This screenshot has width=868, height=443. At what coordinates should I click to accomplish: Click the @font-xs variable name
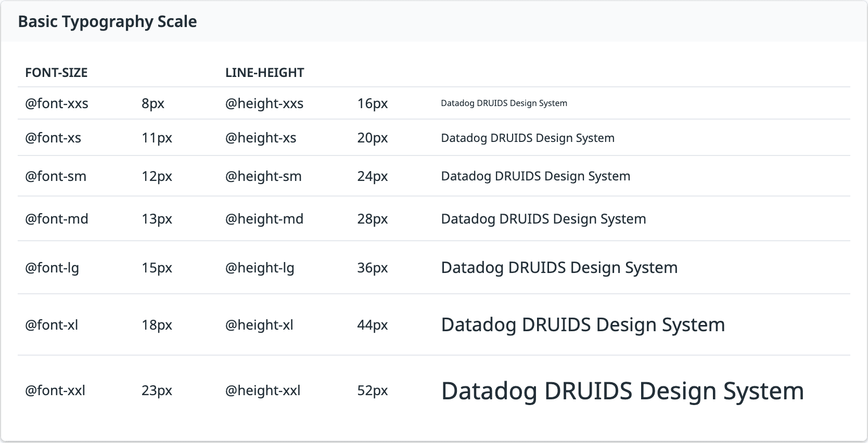[53, 138]
